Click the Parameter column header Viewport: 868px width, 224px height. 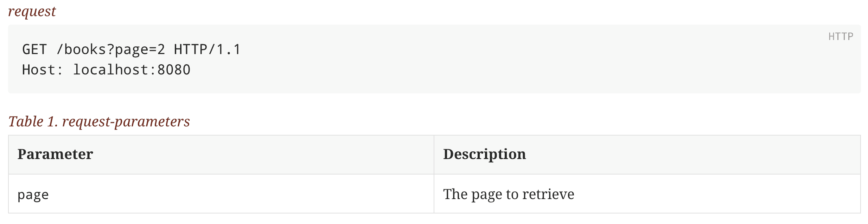[55, 154]
